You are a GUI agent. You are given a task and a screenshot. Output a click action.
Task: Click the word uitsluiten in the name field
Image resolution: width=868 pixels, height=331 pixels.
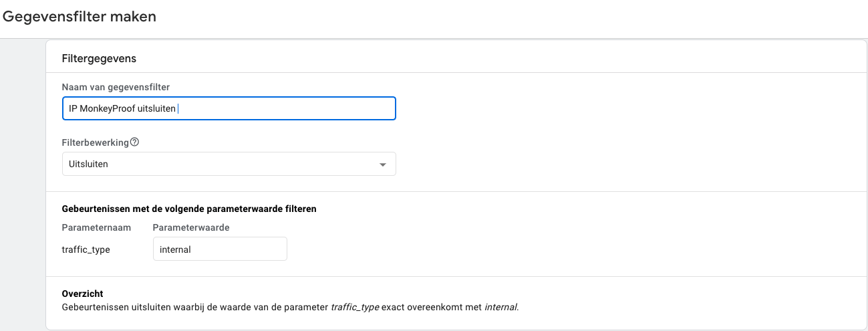click(x=156, y=108)
